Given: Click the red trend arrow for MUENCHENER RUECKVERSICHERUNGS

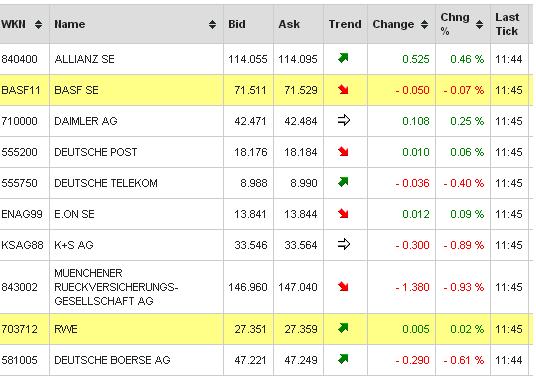Looking at the screenshot, I should (343, 286).
